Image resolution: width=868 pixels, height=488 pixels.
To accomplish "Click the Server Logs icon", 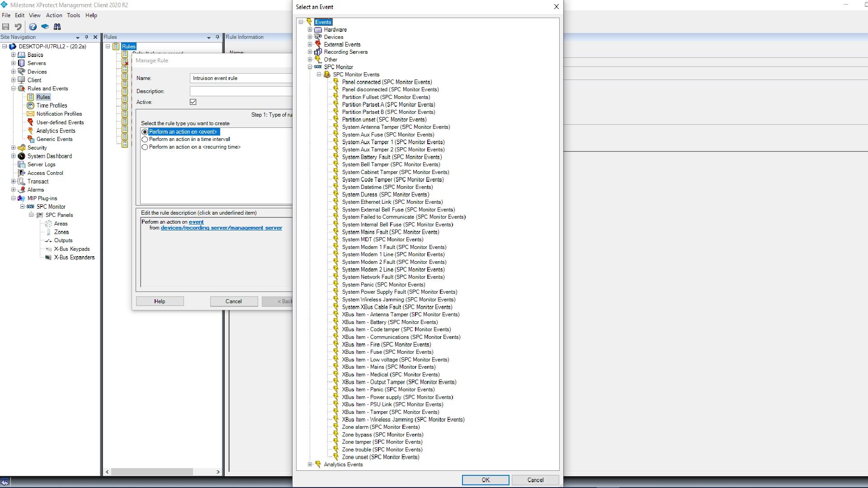I will (21, 164).
